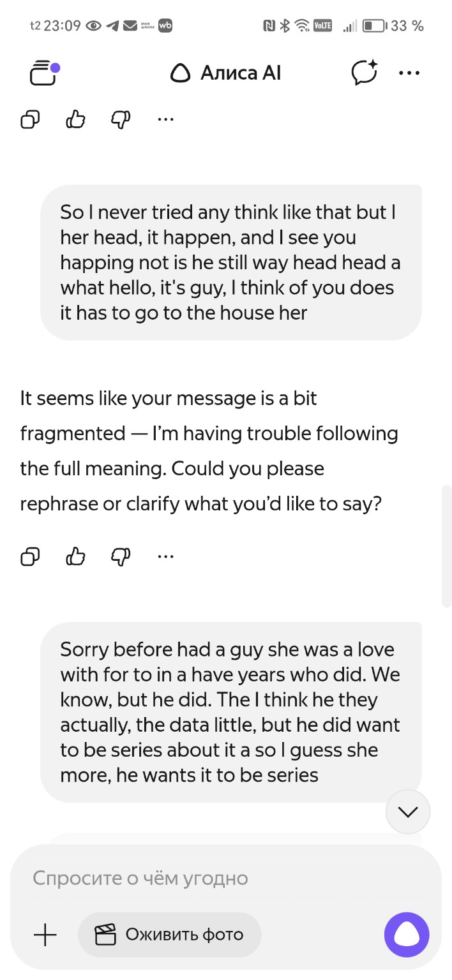Copy the "fragmented" reply with its copy icon

(31, 556)
